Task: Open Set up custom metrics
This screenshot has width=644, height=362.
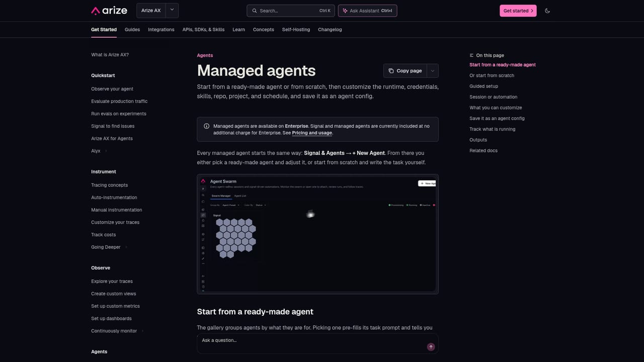Action: pos(115,306)
